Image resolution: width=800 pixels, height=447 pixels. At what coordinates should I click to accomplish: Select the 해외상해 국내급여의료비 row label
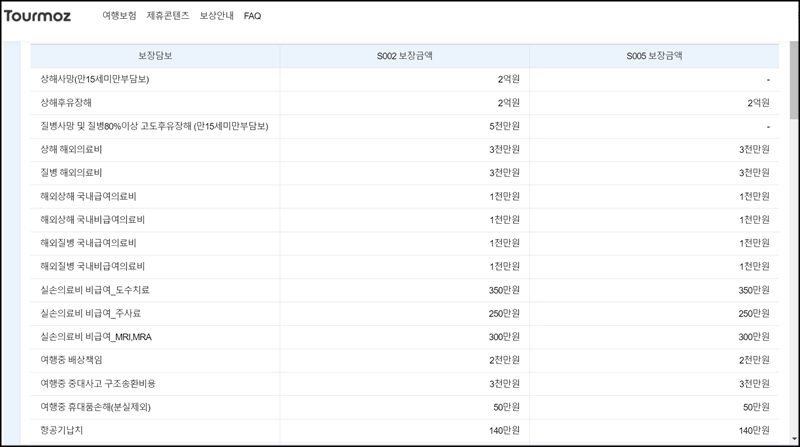pos(88,196)
